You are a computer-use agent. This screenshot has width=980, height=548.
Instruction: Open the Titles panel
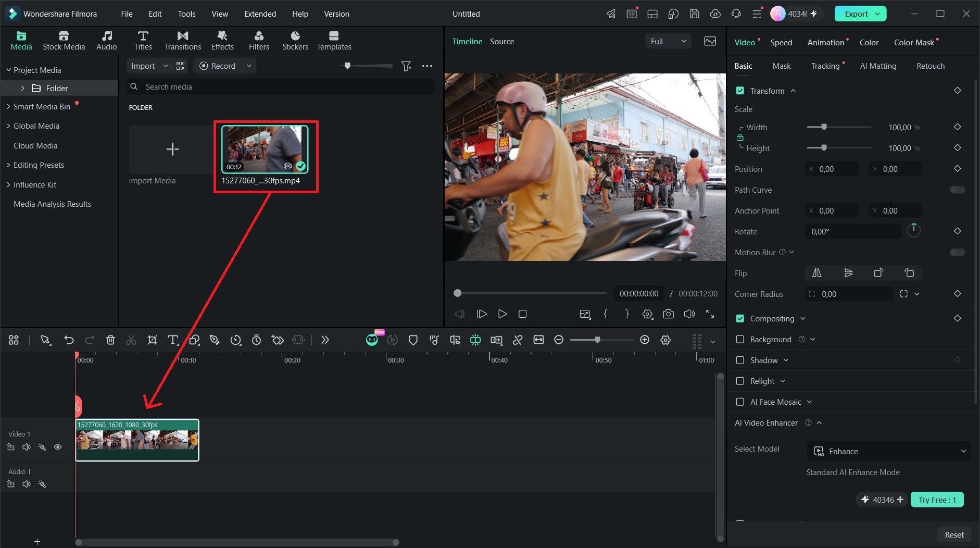[x=143, y=41]
